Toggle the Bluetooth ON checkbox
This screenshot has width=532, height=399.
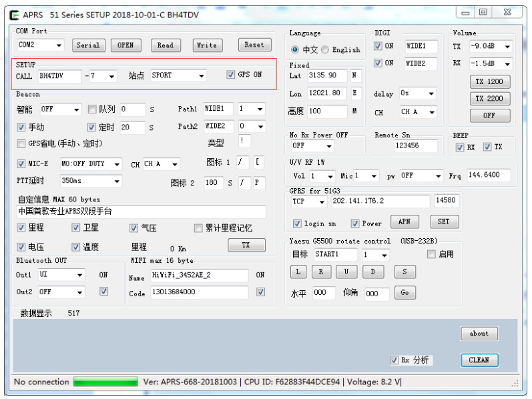[x=104, y=292]
